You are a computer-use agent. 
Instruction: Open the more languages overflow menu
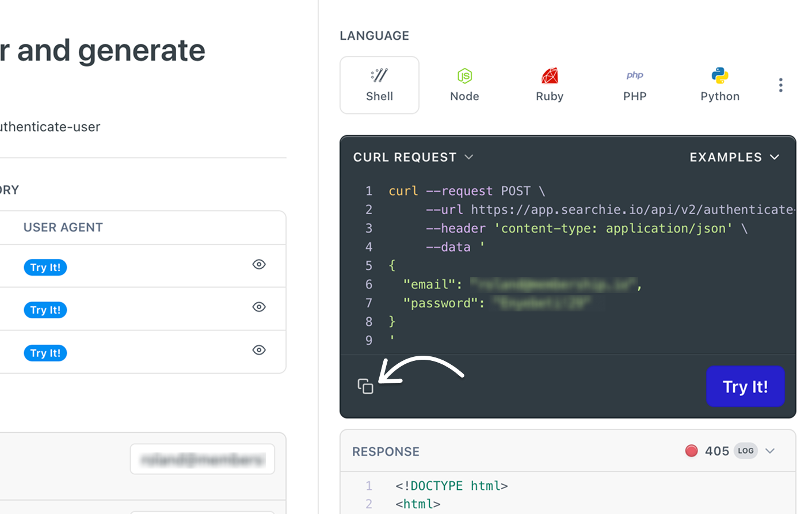pos(780,85)
